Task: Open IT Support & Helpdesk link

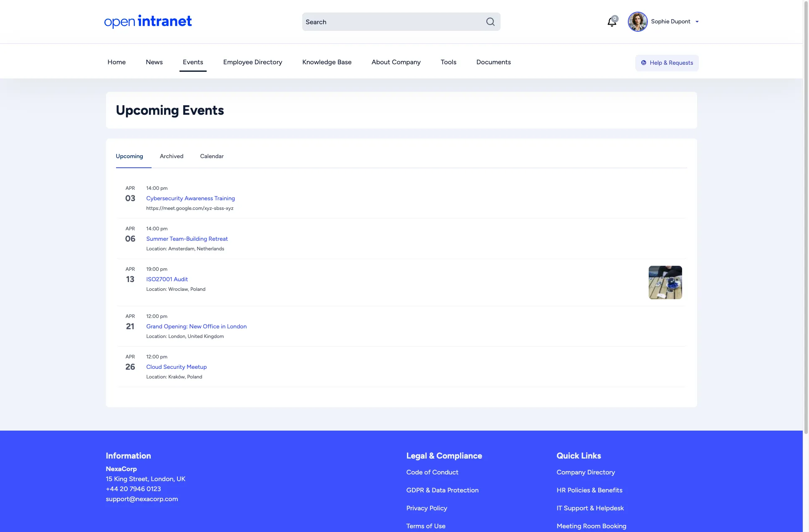Action: point(590,508)
